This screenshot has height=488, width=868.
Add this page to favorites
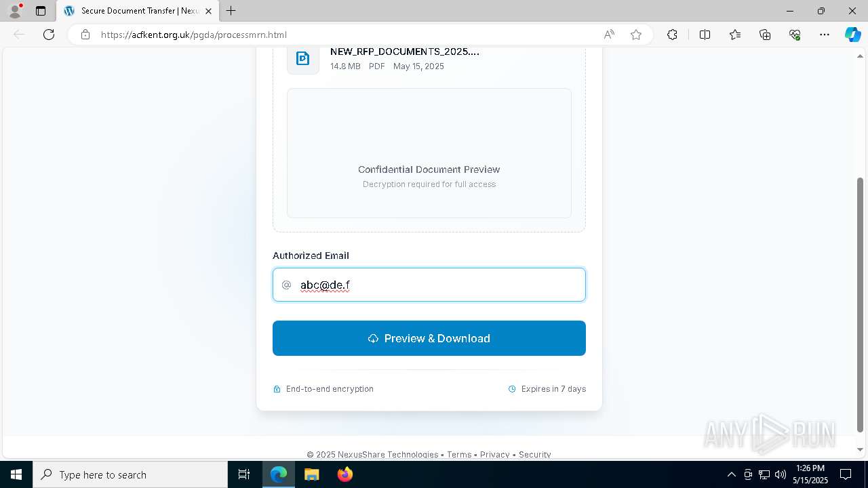[636, 35]
